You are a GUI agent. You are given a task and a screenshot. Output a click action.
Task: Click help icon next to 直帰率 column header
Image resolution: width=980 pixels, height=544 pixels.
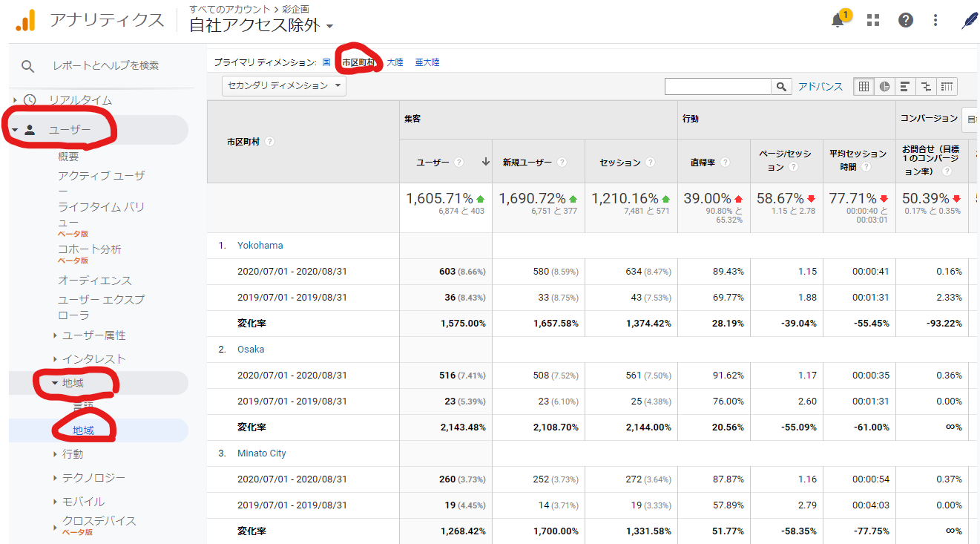725,163
